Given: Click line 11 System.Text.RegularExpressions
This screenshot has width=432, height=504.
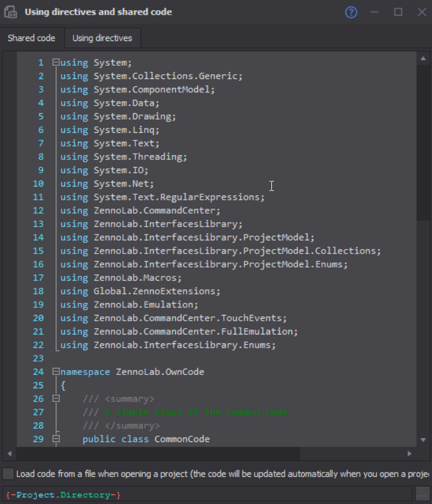Looking at the screenshot, I should 179,197.
